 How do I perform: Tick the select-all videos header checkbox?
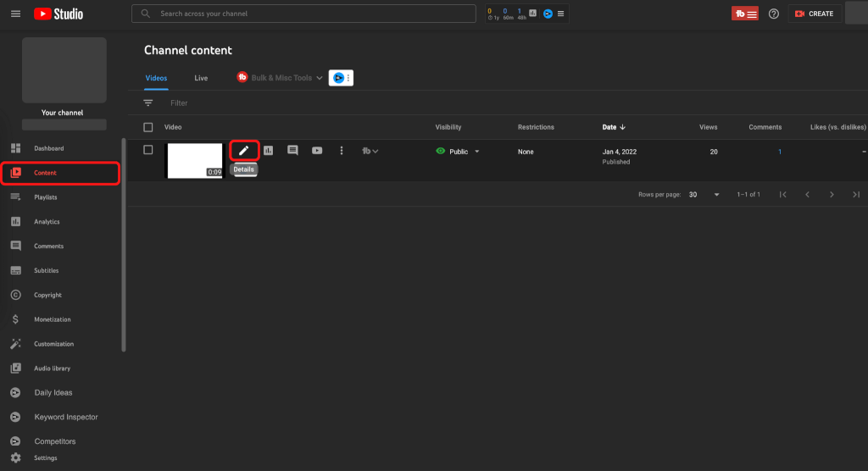[148, 127]
